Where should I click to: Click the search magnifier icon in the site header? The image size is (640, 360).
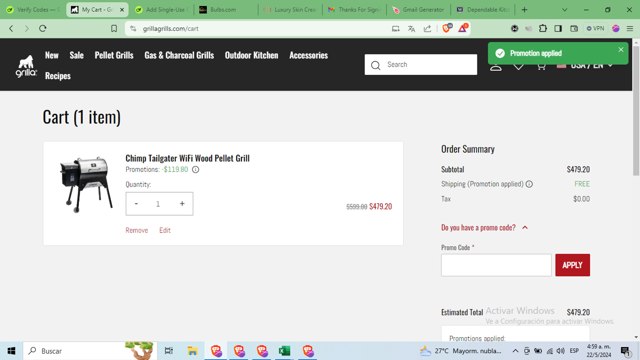pyautogui.click(x=376, y=65)
